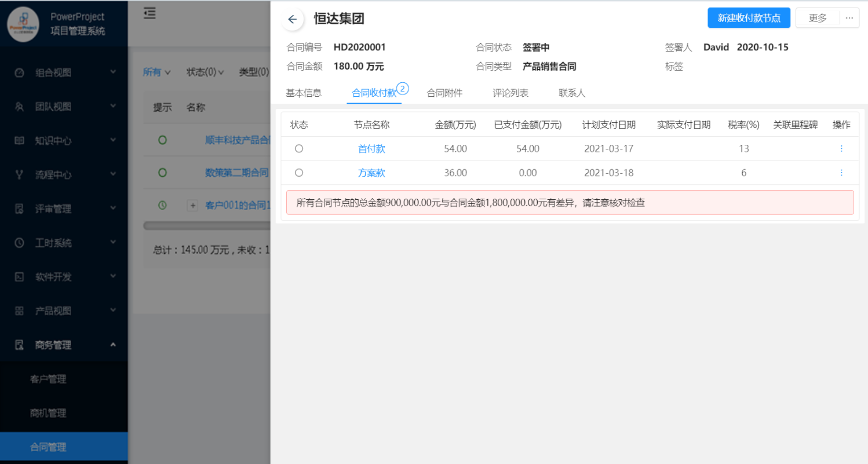Open 客户管理 in the sidebar submenu

click(48, 379)
